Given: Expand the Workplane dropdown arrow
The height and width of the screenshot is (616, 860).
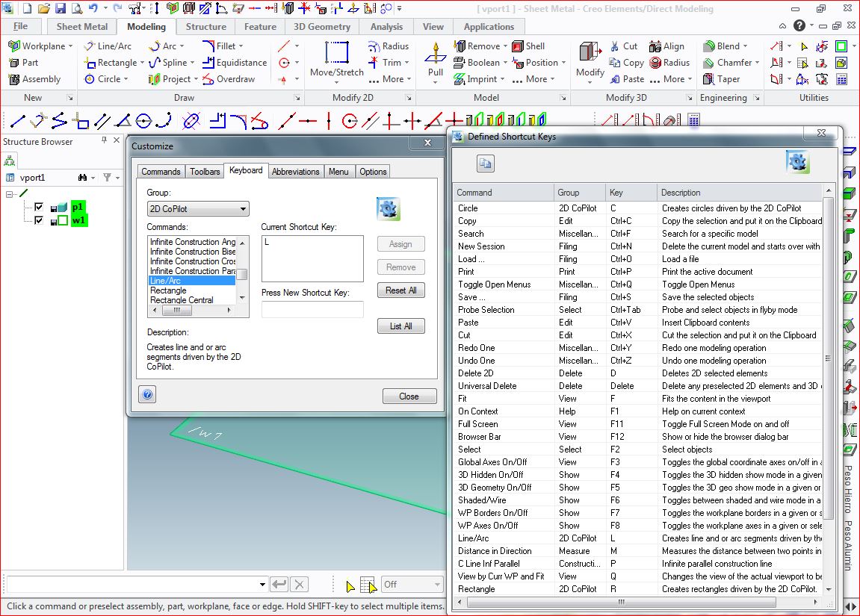Looking at the screenshot, I should [x=71, y=46].
